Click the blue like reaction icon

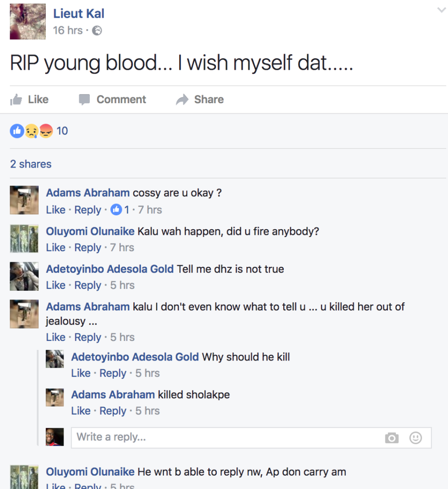click(x=17, y=131)
